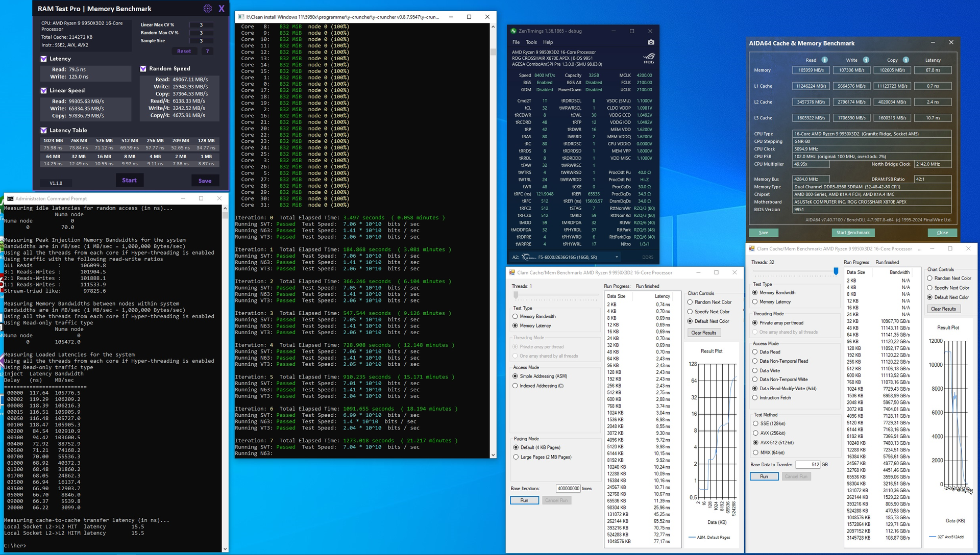The height and width of the screenshot is (555, 980).
Task: Adjust the Threads slider at 32
Action: 836,271
